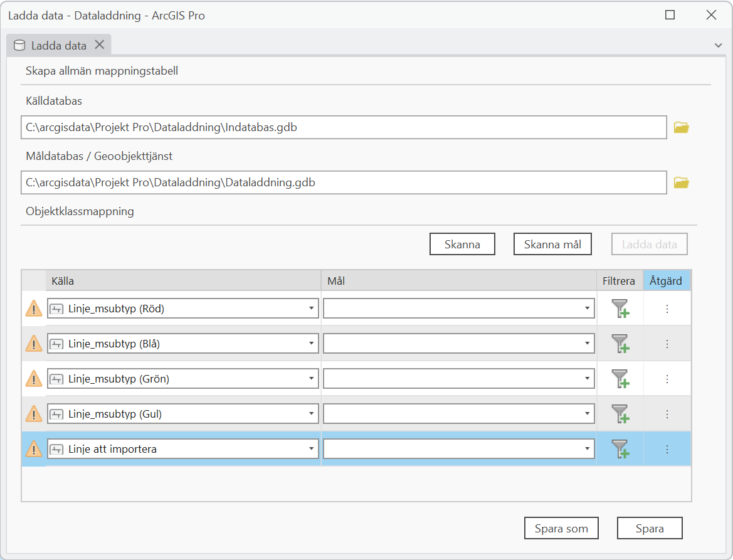This screenshot has width=733, height=560.
Task: Open Åtgärd menu for Linje att importera
Action: (x=667, y=449)
